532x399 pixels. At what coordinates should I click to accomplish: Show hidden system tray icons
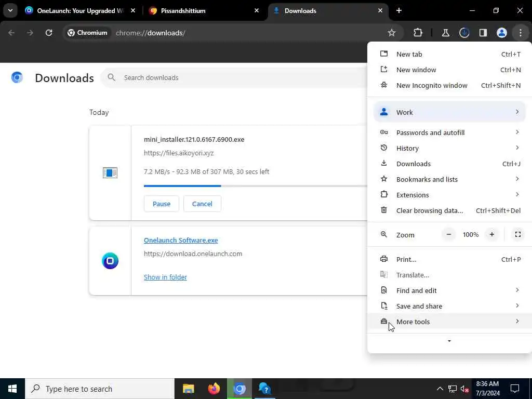pos(440,389)
